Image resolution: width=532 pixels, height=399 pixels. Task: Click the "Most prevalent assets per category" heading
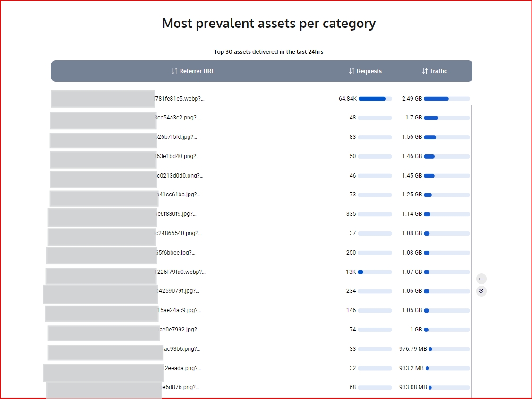pos(269,23)
